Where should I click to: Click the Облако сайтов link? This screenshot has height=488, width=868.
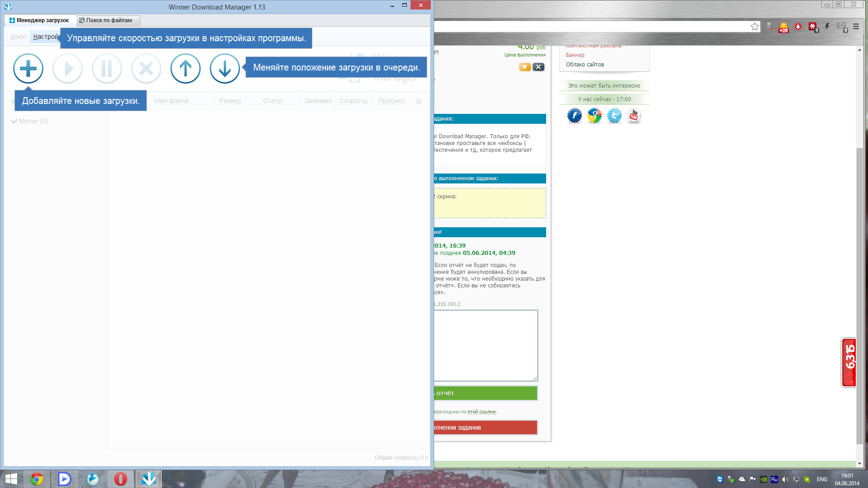[x=585, y=65]
